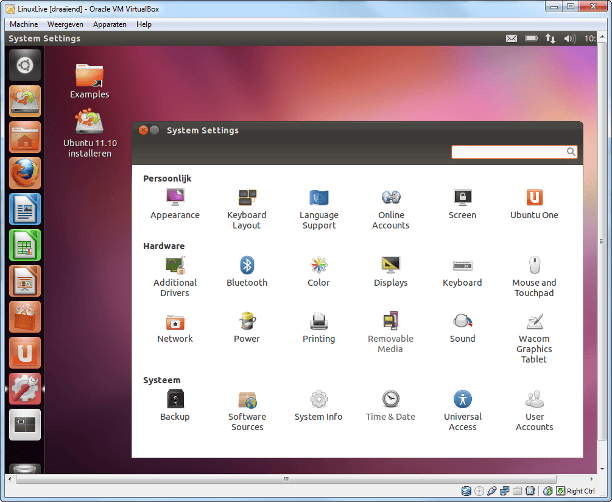
Task: Launch LibreOffice Writer from the launcher
Action: coord(25,209)
